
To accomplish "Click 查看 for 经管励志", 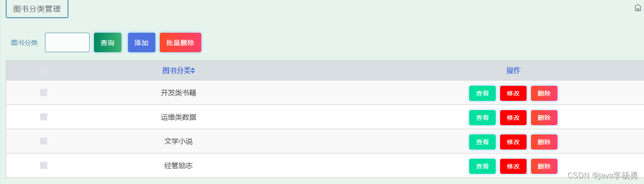I will coord(482,166).
